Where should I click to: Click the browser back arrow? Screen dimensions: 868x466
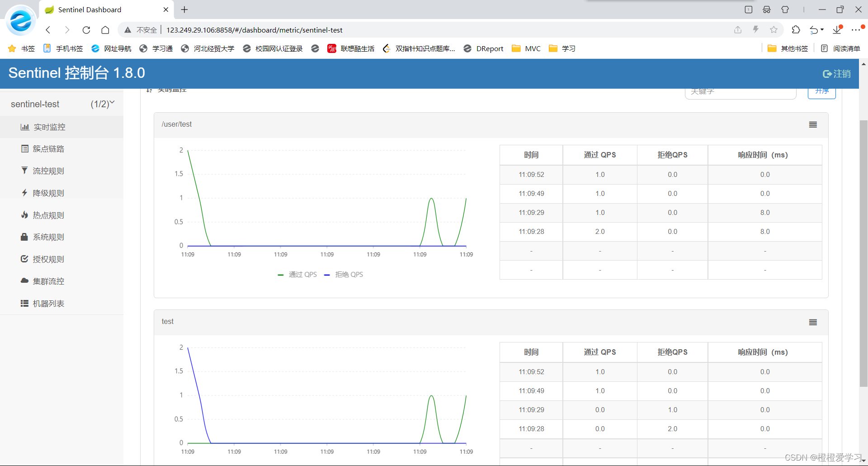48,30
